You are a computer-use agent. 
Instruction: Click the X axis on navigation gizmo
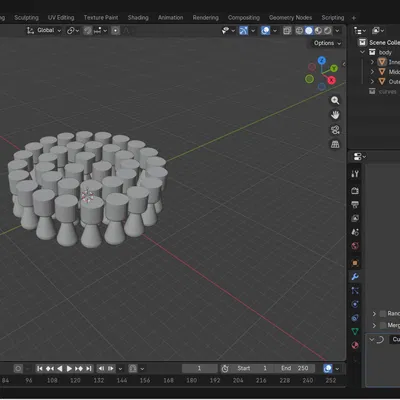331,80
